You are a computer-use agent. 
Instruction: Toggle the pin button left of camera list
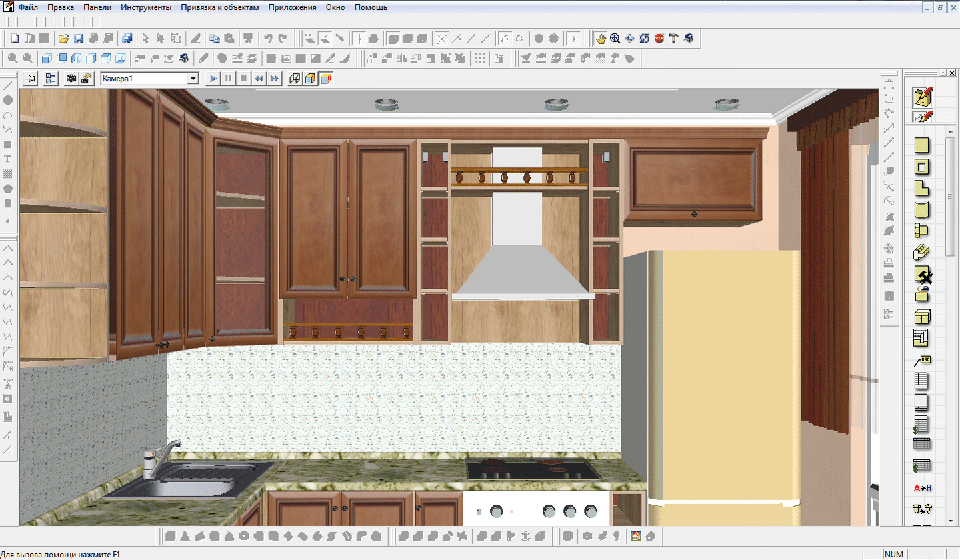(30, 79)
